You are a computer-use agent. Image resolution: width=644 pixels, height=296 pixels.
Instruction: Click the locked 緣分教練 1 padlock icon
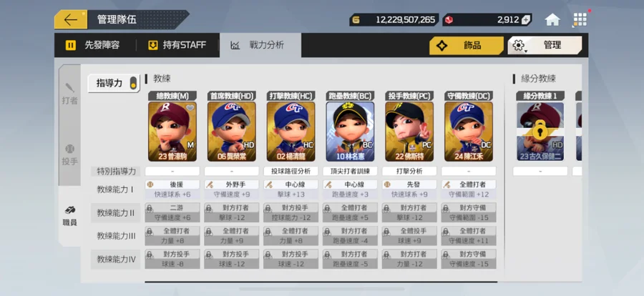[x=540, y=132]
